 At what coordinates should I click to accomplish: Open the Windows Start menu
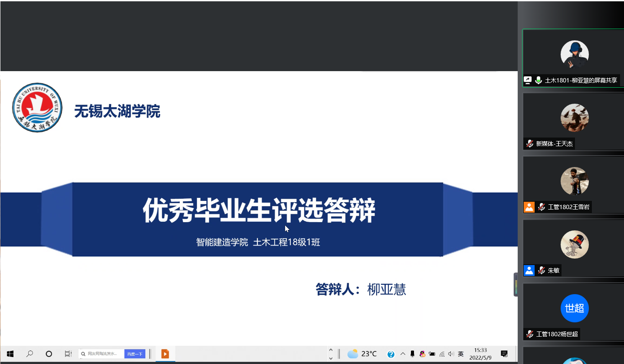10,354
